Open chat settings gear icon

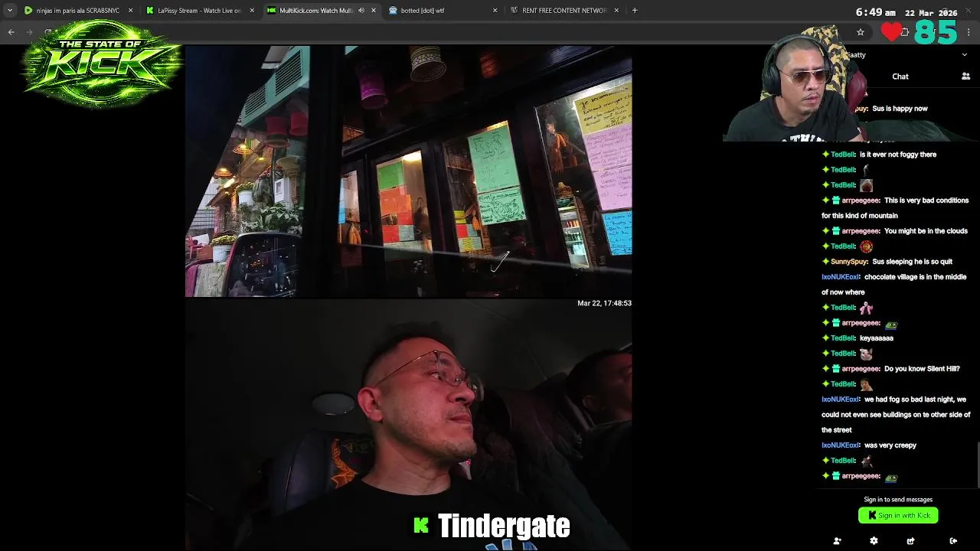[874, 541]
